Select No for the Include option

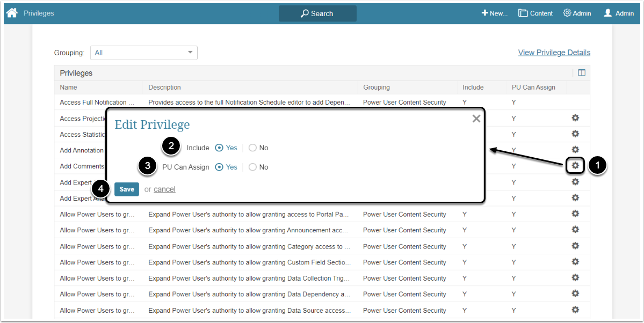[252, 148]
